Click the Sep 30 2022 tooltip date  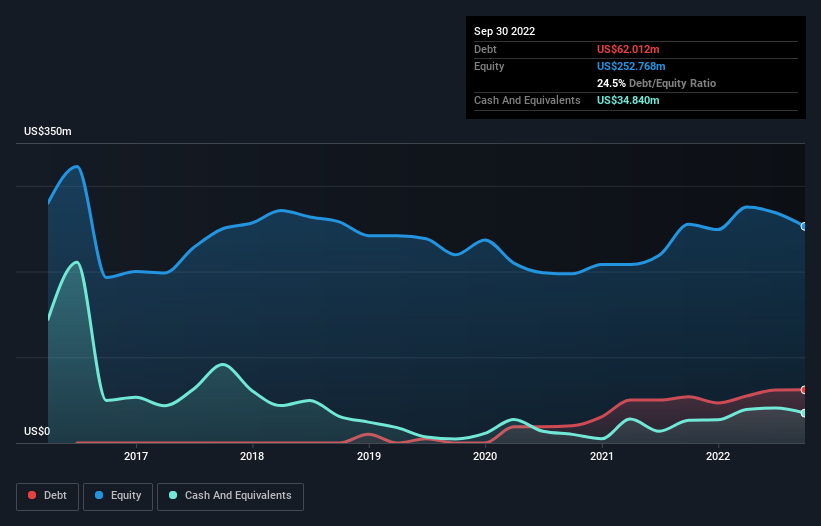click(x=504, y=31)
